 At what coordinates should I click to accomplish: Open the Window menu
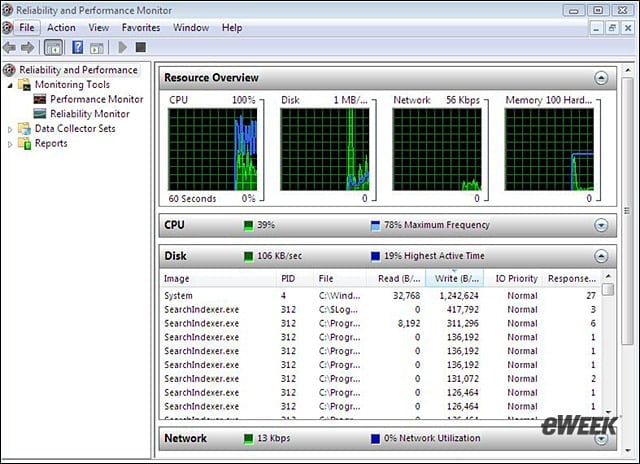[x=191, y=28]
